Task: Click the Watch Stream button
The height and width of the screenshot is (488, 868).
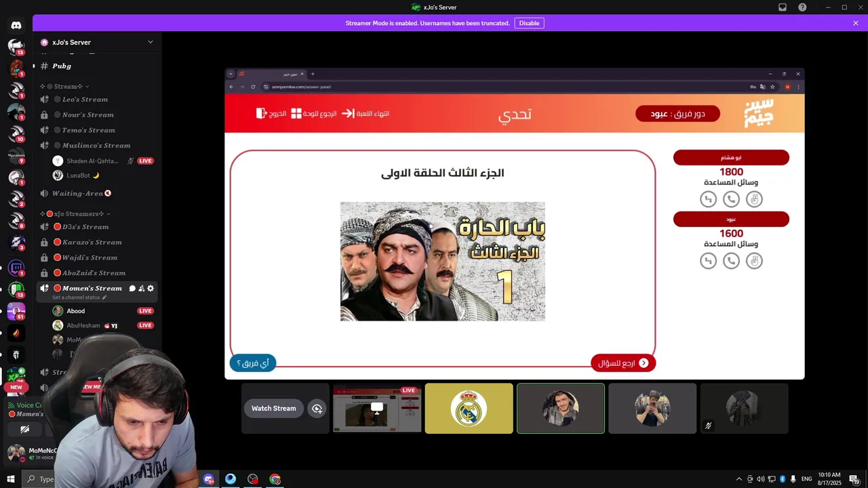Action: pyautogui.click(x=273, y=409)
